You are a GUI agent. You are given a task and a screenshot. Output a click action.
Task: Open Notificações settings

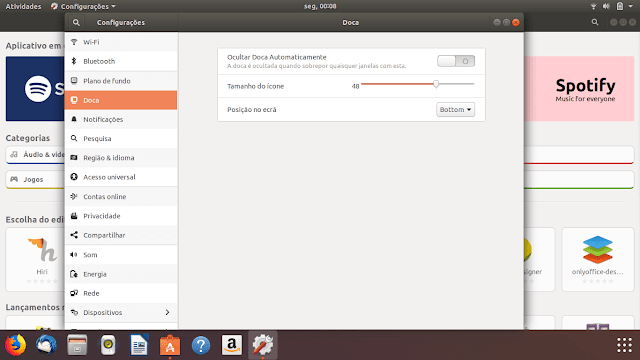click(121, 119)
